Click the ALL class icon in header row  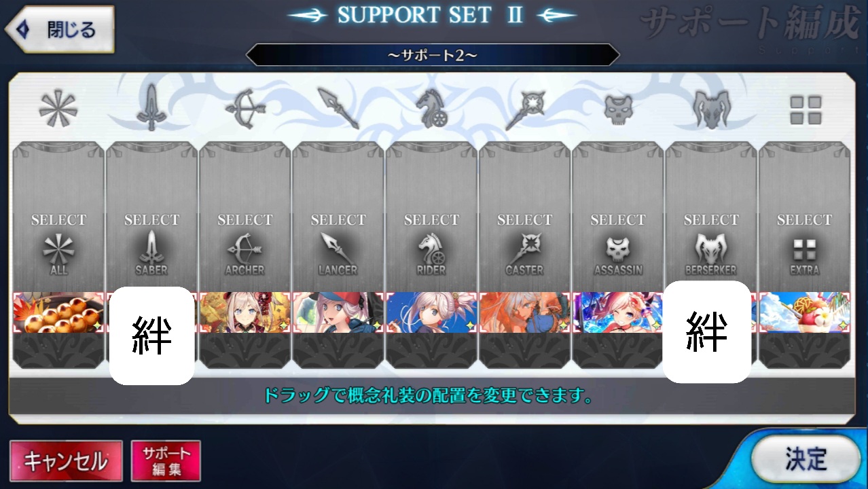(58, 109)
